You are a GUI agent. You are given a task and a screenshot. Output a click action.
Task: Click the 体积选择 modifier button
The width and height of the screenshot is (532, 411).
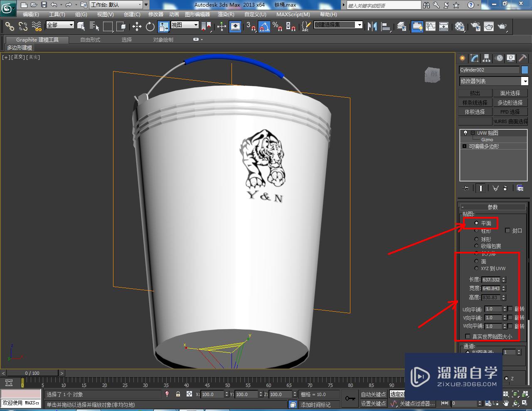[475, 112]
